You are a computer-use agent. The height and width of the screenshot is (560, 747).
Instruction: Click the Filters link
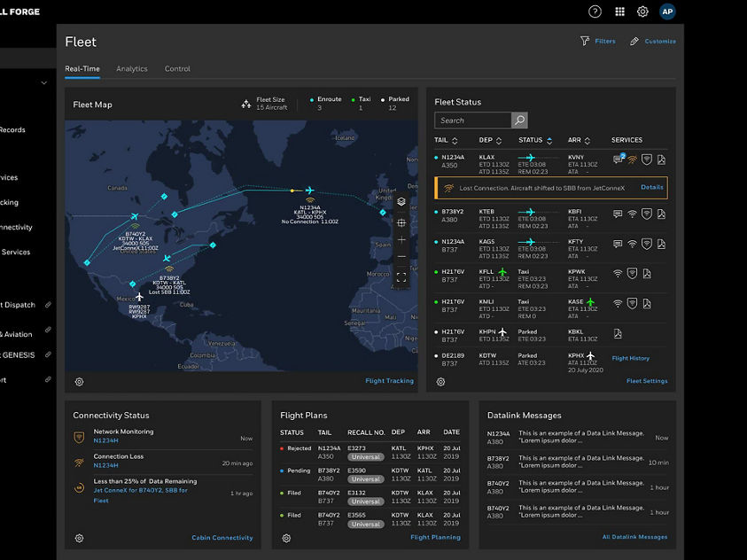pyautogui.click(x=605, y=42)
